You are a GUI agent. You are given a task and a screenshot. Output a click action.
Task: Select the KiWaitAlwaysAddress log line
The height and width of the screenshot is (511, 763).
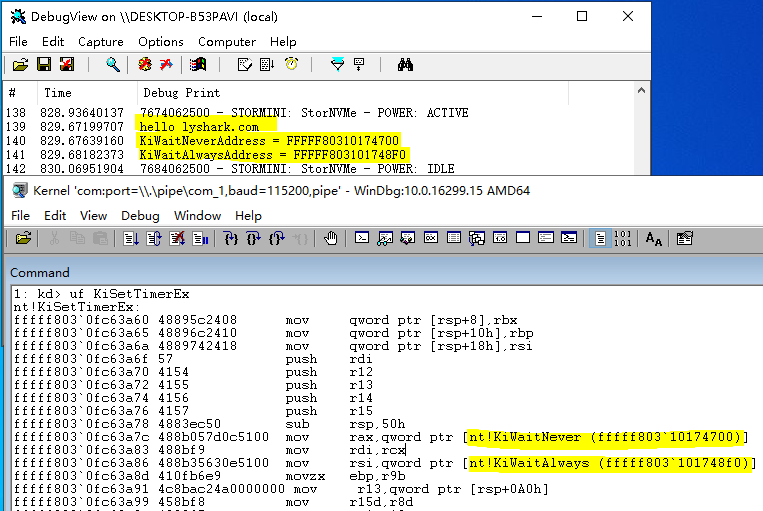point(272,155)
